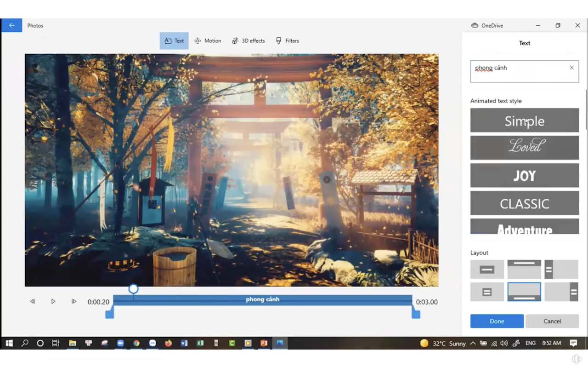This screenshot has width=588, height=368.
Task: Click the ENG input language indicator
Action: point(531,343)
